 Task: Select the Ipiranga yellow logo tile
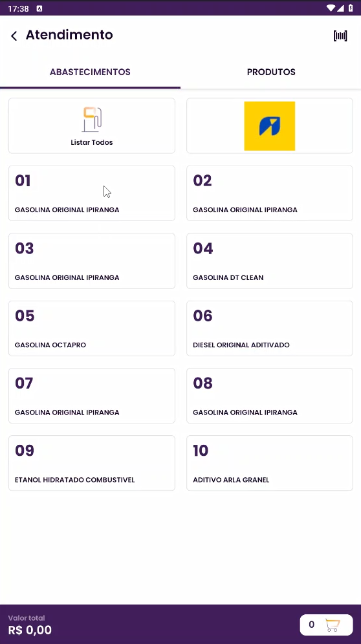(269, 125)
